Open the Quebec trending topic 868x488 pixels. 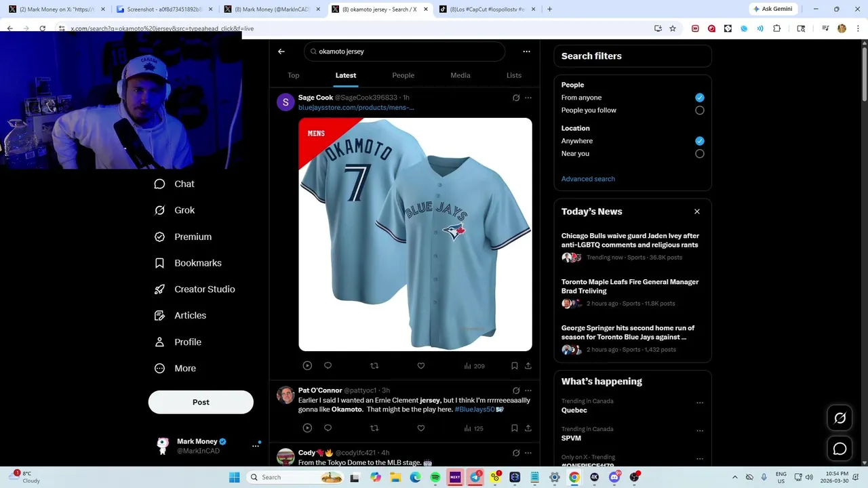574,410
